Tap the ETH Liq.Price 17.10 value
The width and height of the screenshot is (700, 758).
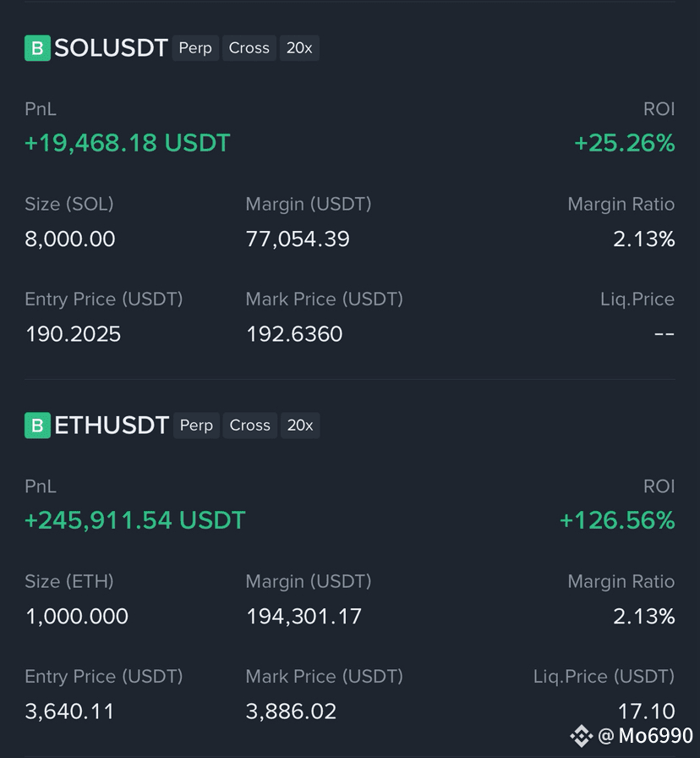pyautogui.click(x=646, y=711)
